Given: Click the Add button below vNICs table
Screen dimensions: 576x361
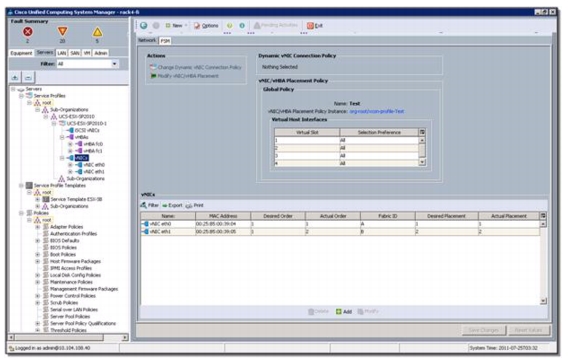Looking at the screenshot, I should click(x=343, y=312).
